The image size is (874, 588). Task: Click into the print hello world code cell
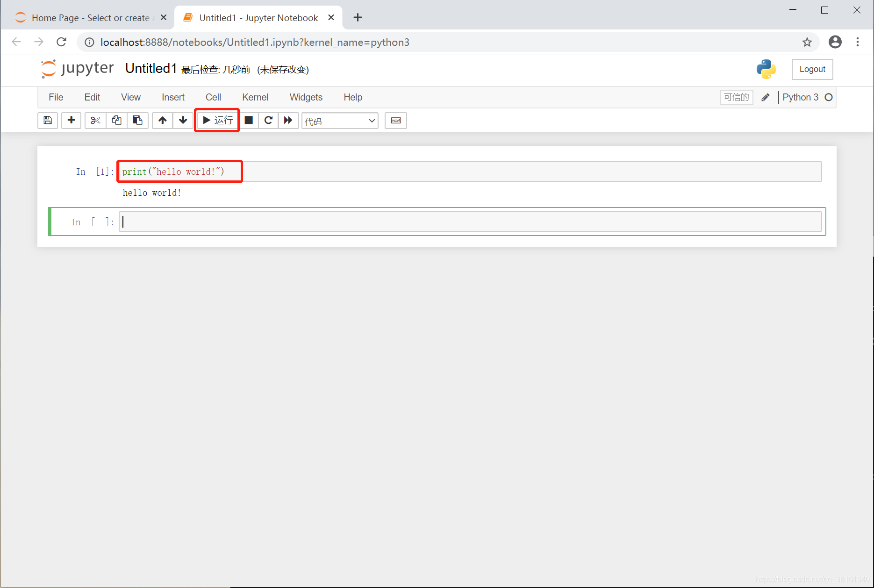[470, 172]
